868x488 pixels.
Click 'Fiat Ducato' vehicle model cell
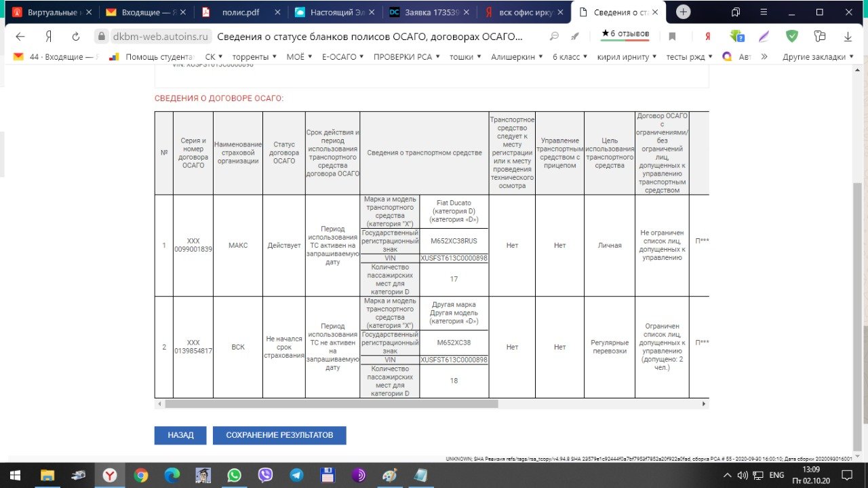[454, 211]
